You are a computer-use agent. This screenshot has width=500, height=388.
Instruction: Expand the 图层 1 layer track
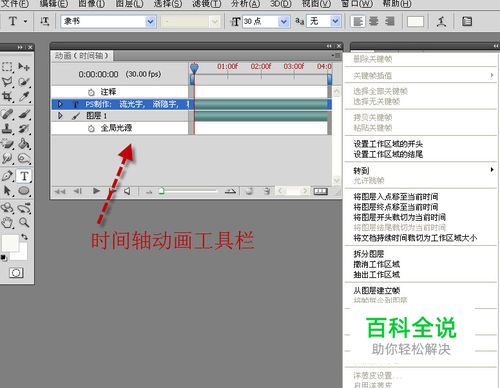(60, 116)
